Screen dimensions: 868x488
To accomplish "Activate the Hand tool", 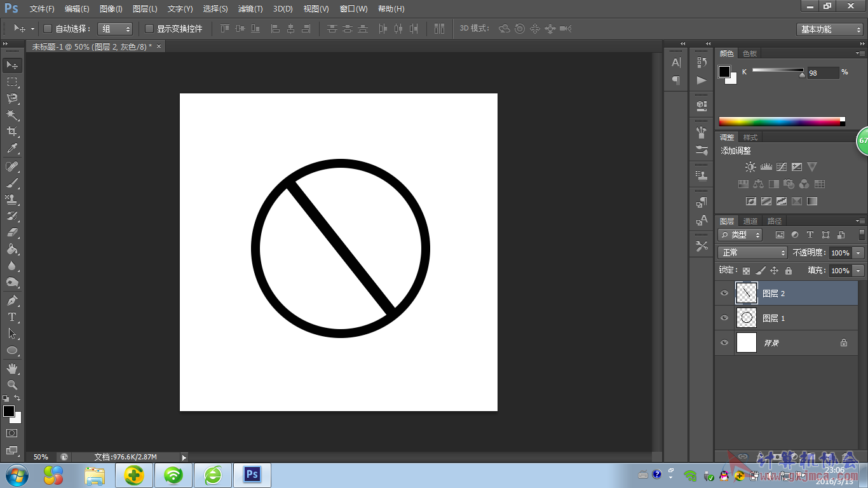I will point(12,369).
